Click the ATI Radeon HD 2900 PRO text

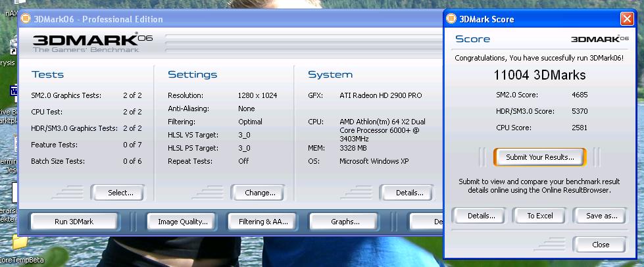pyautogui.click(x=381, y=95)
